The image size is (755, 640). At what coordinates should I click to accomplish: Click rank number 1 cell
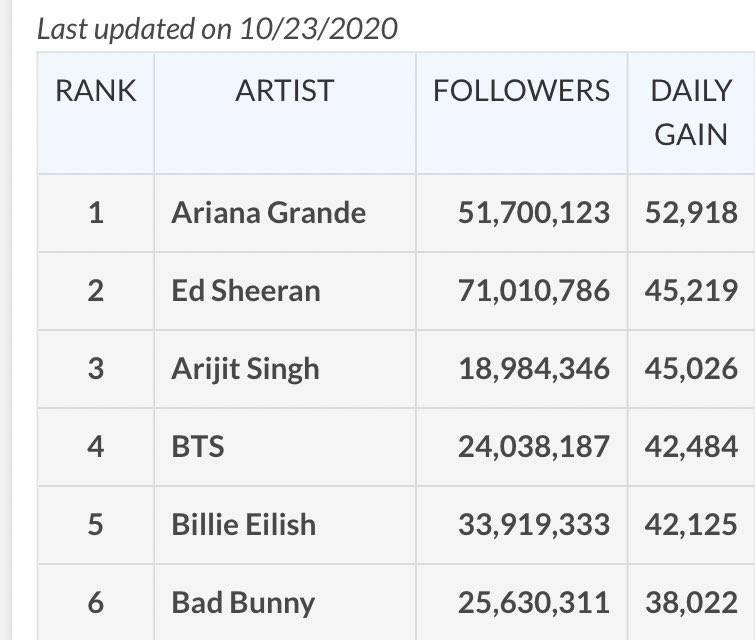pyautogui.click(x=96, y=212)
